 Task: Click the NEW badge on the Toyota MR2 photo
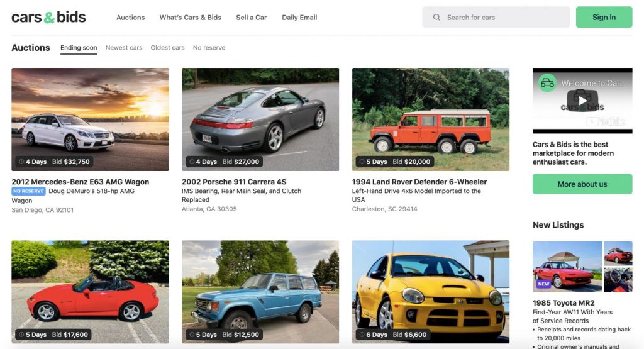[x=543, y=284]
